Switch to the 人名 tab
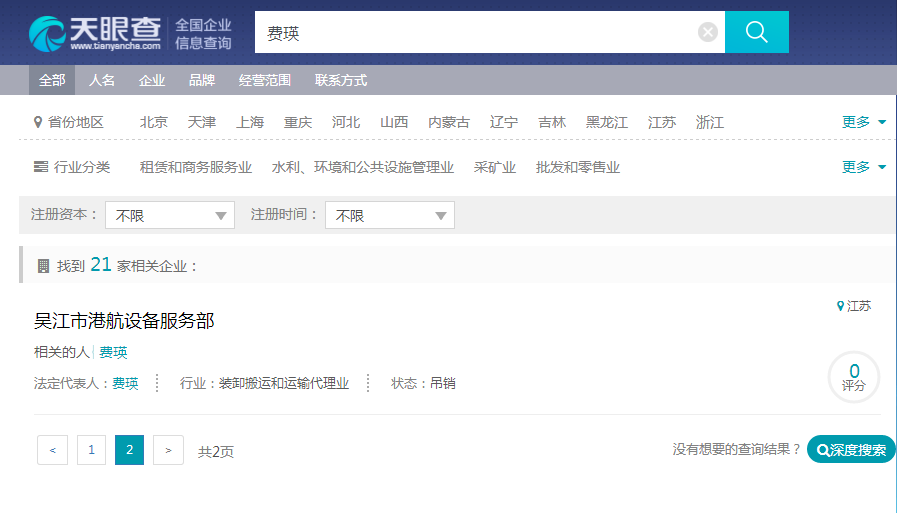 tap(102, 80)
